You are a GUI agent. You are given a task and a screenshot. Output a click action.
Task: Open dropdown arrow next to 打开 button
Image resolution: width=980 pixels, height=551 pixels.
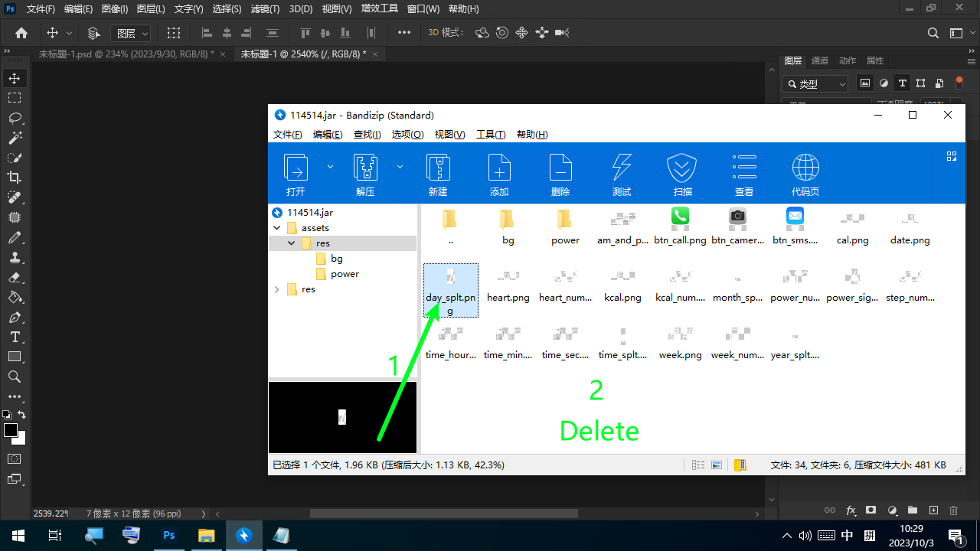[x=330, y=166]
